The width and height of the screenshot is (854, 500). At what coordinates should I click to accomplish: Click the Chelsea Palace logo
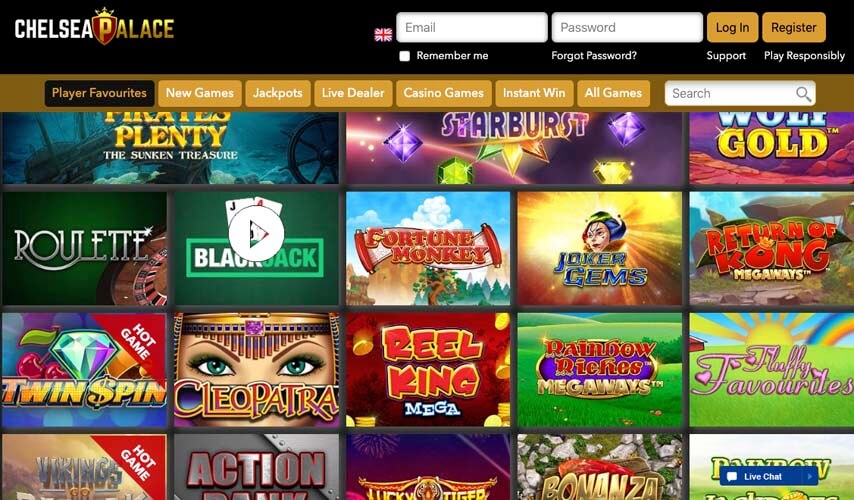pos(94,27)
